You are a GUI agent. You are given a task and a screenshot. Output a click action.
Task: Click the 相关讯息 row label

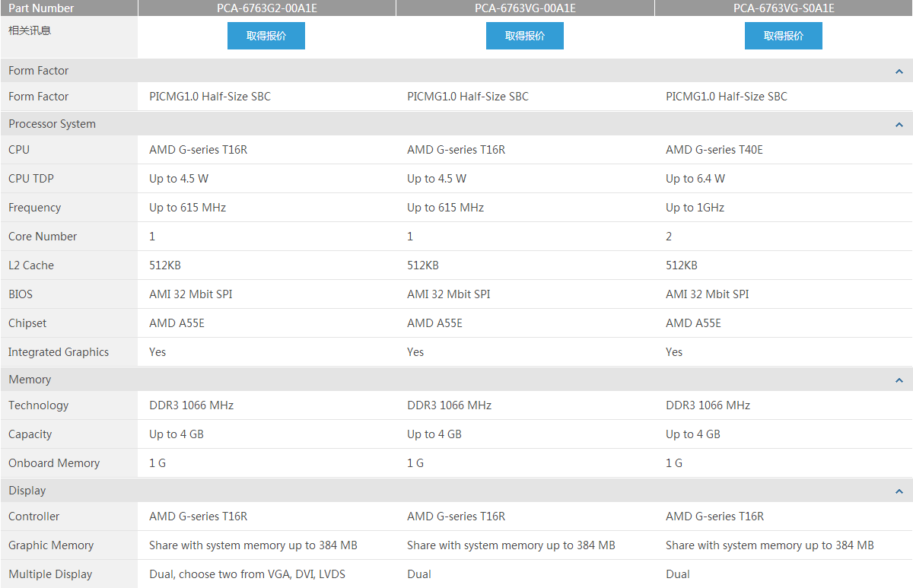click(30, 30)
